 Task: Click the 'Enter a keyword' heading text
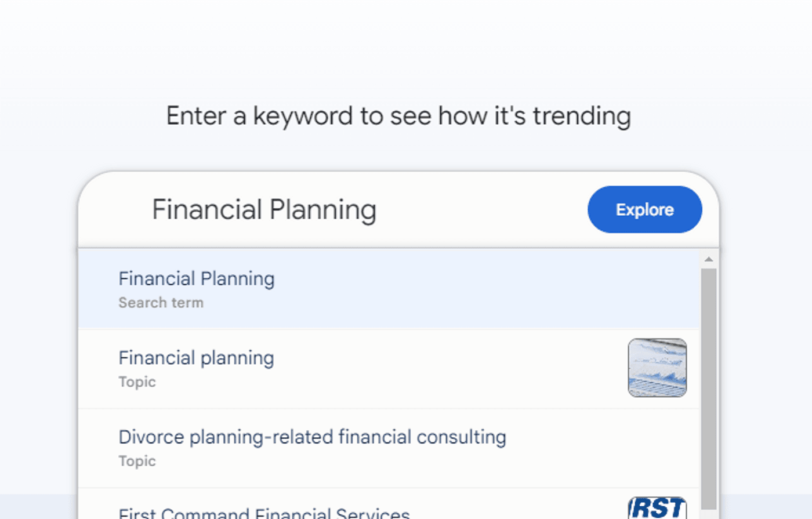[398, 116]
